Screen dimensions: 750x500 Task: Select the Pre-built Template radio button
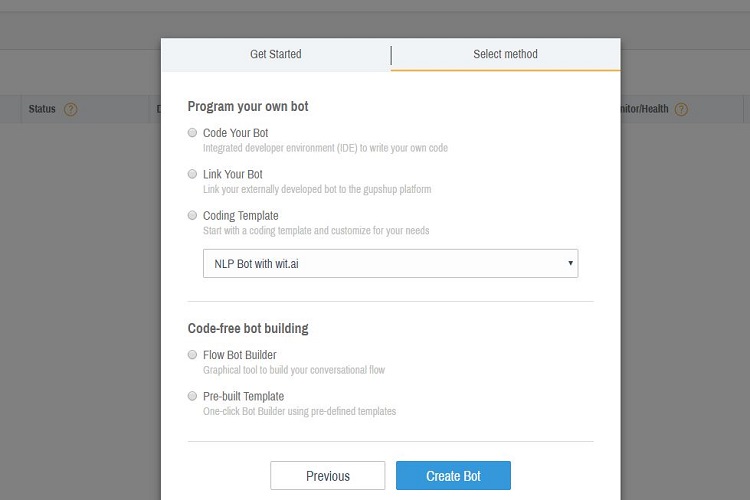[192, 396]
